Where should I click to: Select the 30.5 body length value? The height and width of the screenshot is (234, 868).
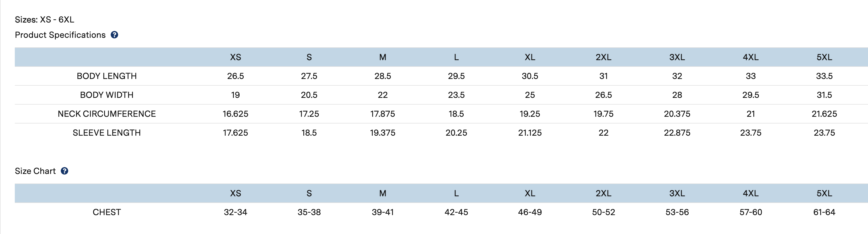click(x=530, y=76)
